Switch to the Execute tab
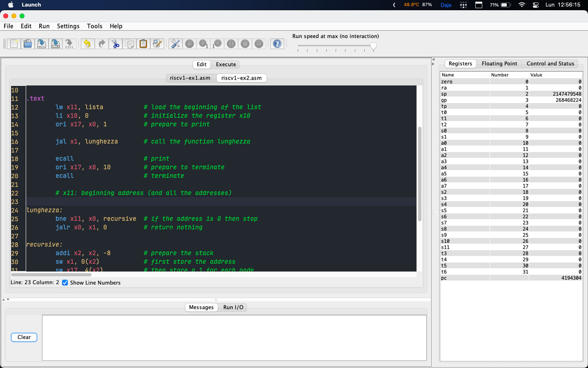The width and height of the screenshot is (588, 368). click(226, 65)
